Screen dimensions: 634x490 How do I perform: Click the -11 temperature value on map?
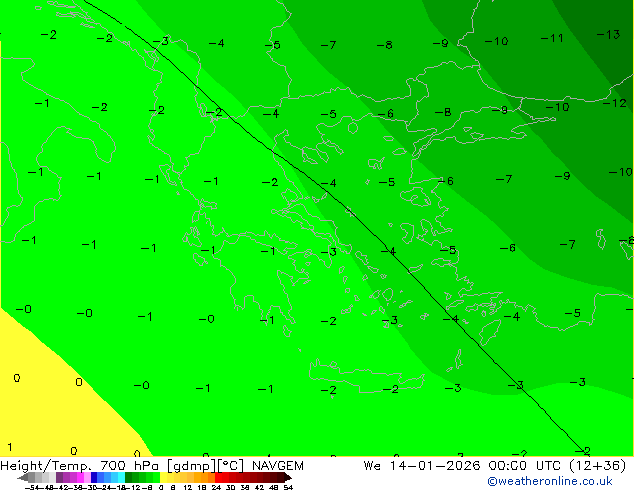pos(552,38)
